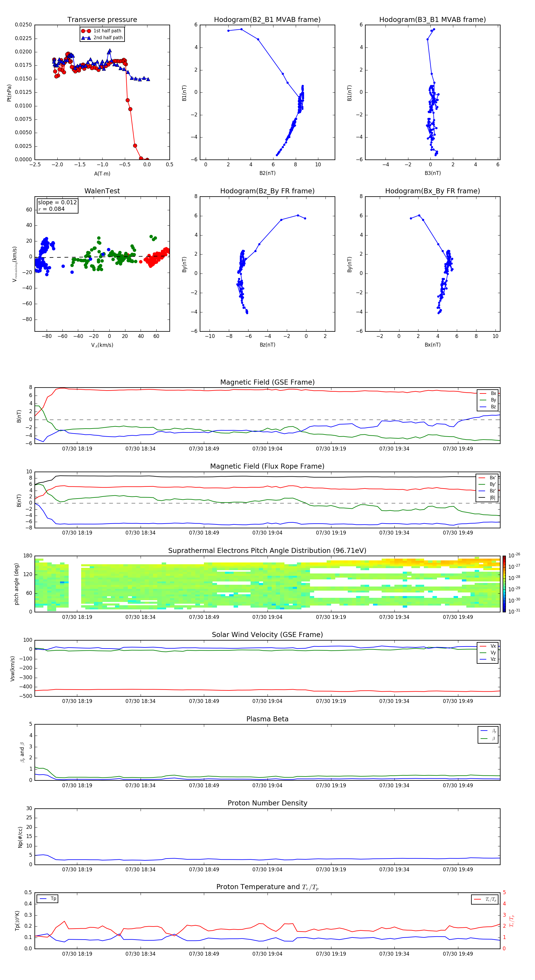Click the red 'Te/Tp' right axis label

tap(512, 921)
